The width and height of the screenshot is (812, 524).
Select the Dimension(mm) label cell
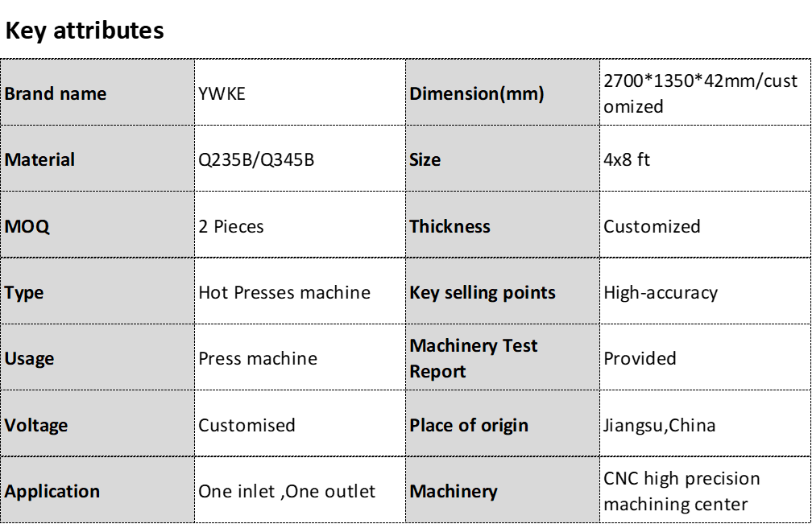[x=502, y=93]
